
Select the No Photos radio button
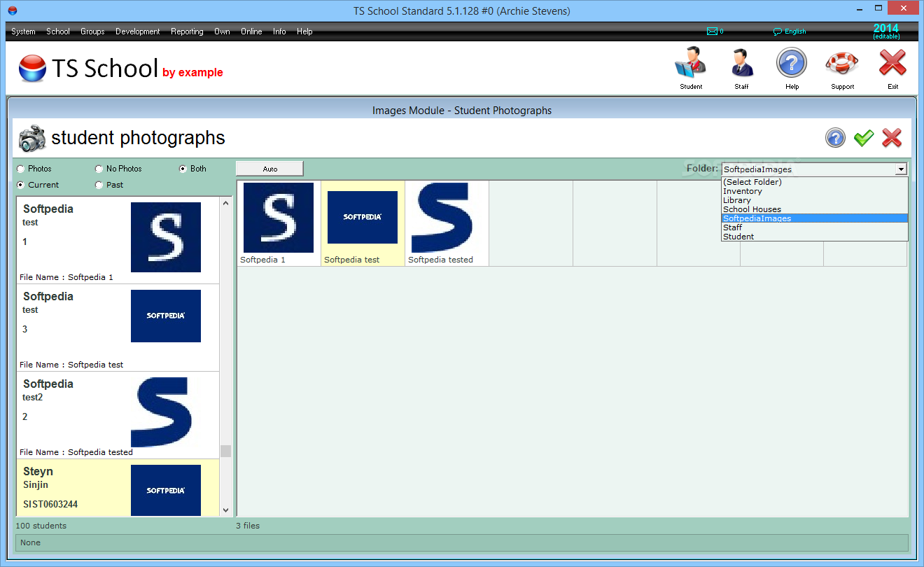[99, 169]
